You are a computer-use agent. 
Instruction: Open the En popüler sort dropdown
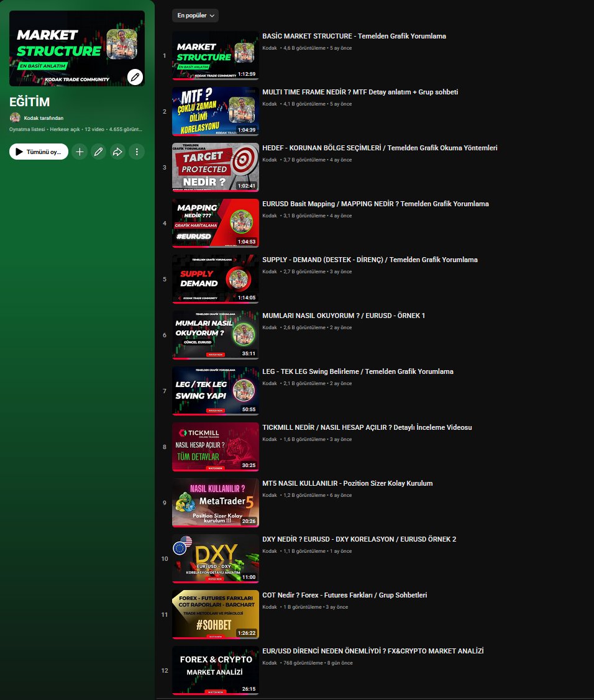pos(195,16)
